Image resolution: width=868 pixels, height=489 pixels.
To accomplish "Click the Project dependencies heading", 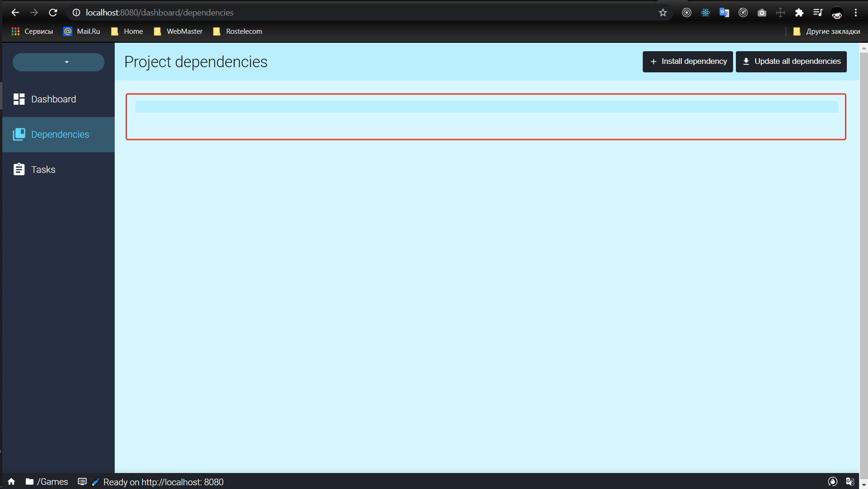I will [196, 62].
